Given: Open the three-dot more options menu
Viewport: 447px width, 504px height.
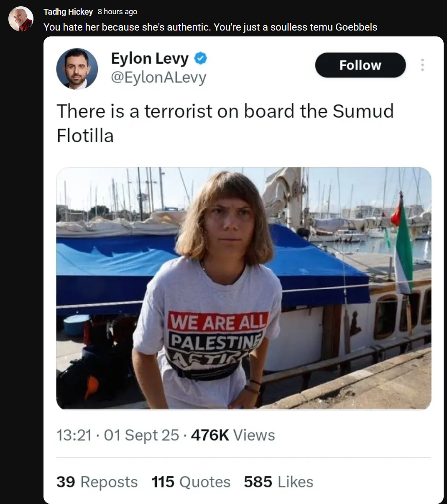Looking at the screenshot, I should point(422,65).
